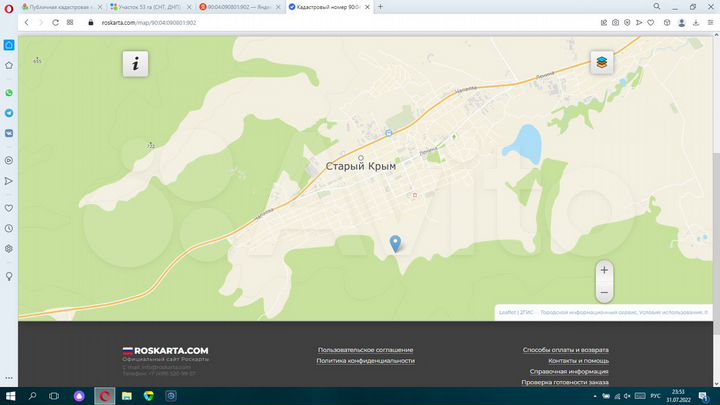Screen dimensions: 720x405
Task: Open a new browser tab
Action: click(x=380, y=7)
